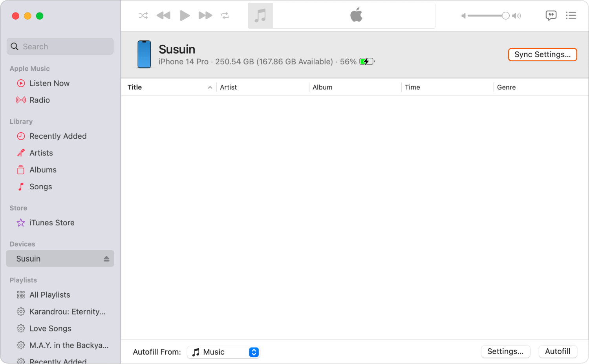The image size is (589, 364).
Task: Click the iPhone device image in the header
Action: tap(144, 54)
